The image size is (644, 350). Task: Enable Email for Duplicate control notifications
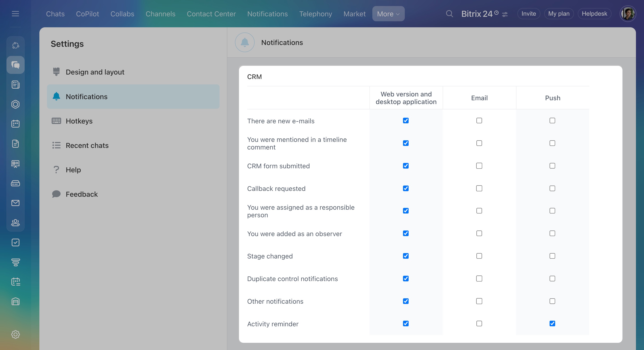(479, 279)
